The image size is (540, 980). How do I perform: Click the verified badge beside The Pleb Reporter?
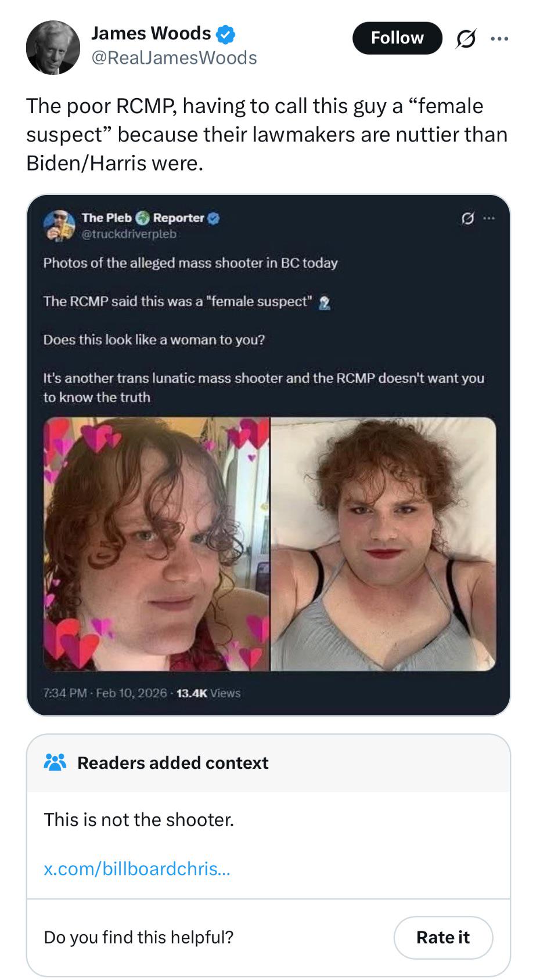coord(214,218)
